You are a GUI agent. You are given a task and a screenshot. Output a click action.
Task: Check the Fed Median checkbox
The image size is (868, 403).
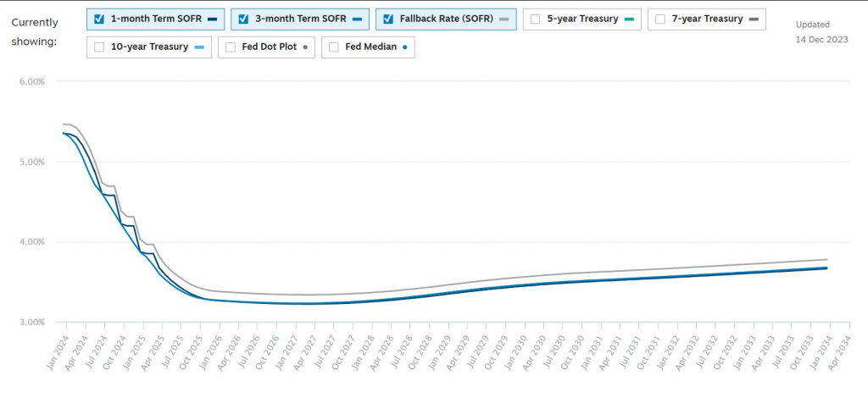335,47
